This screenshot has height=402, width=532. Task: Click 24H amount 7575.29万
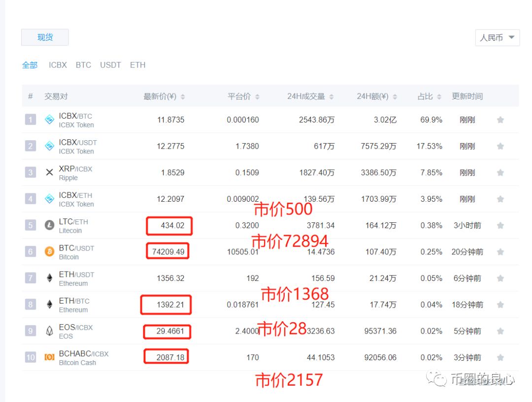tap(378, 146)
